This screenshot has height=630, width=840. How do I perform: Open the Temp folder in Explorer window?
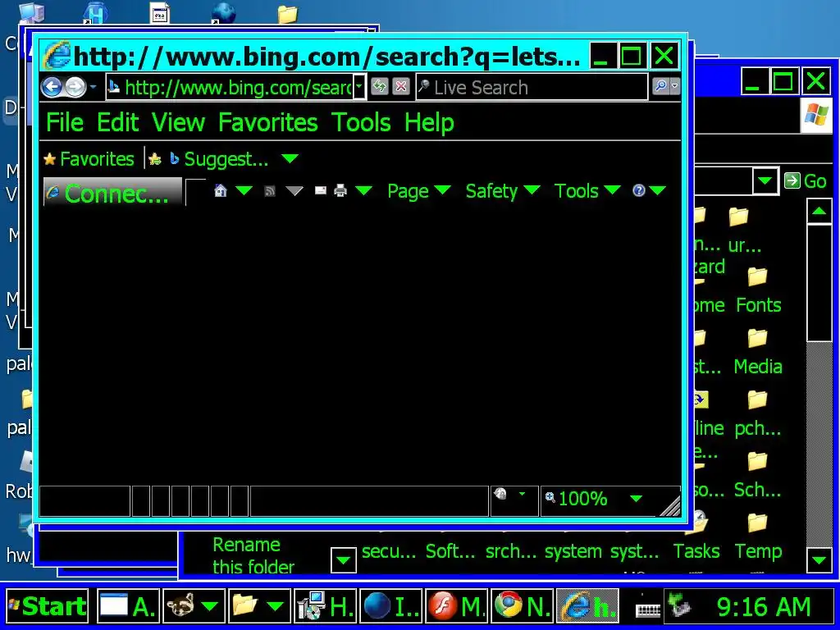(x=757, y=537)
